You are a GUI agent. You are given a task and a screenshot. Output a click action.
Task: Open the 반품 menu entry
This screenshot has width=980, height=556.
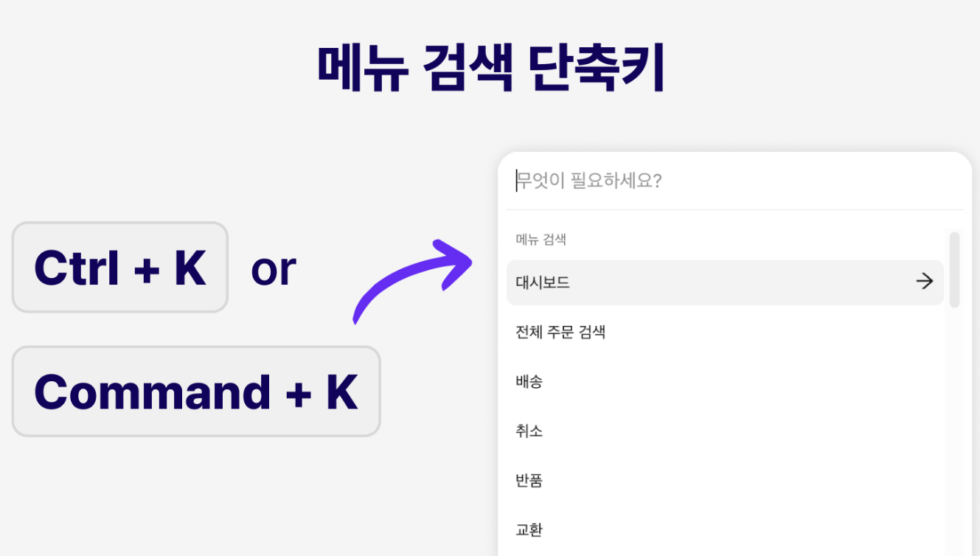[x=725, y=480]
